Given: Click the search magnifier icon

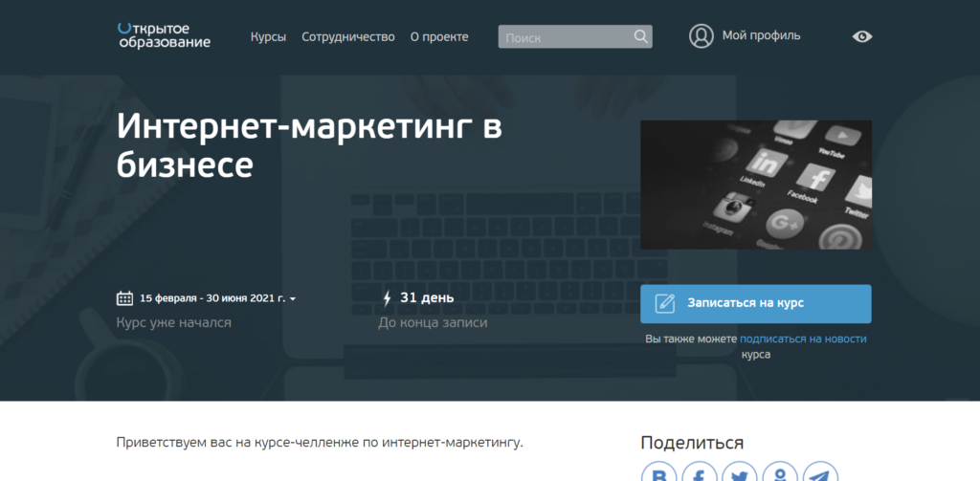Looking at the screenshot, I should (x=640, y=37).
